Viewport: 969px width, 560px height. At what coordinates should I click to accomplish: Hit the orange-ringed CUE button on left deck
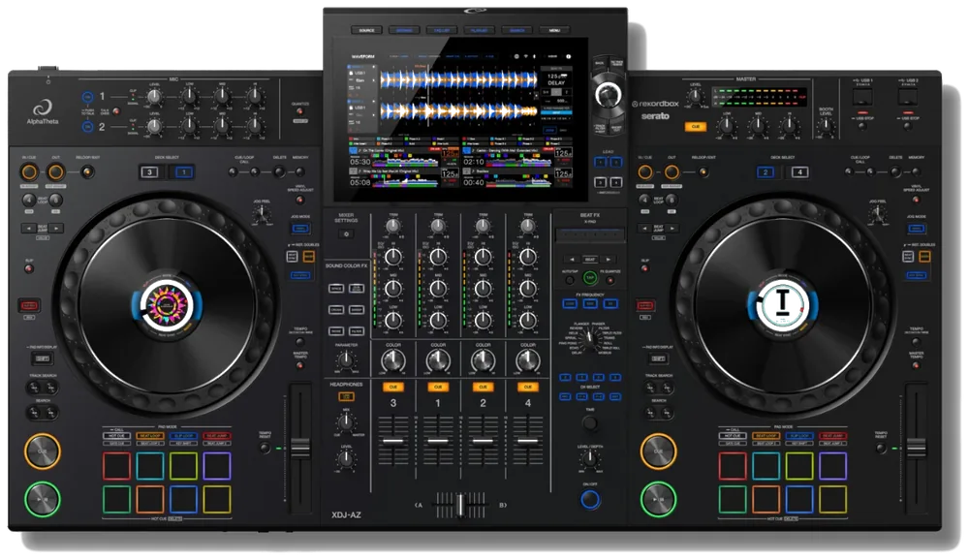tap(42, 451)
